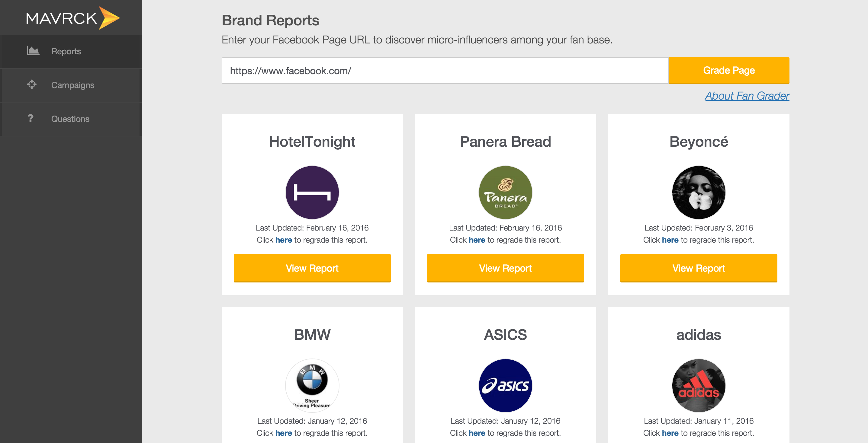Image resolution: width=868 pixels, height=443 pixels.
Task: View Report for HotelTonight
Action: click(x=312, y=268)
